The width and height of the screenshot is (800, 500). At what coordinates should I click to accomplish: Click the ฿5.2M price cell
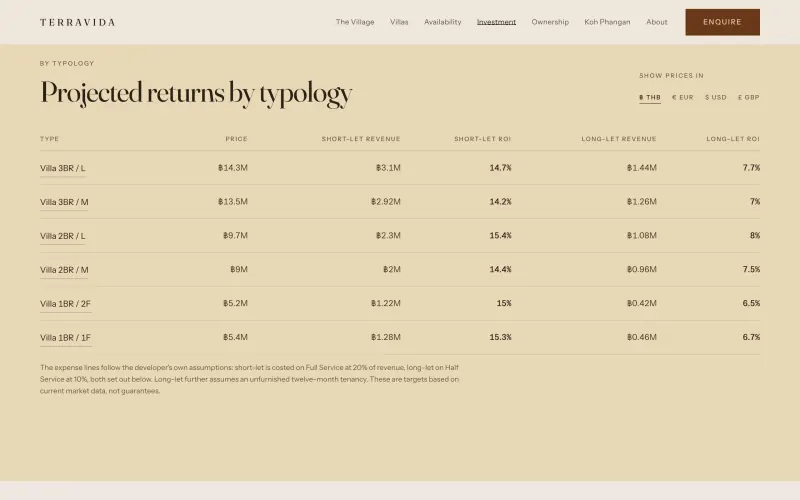[235, 303]
